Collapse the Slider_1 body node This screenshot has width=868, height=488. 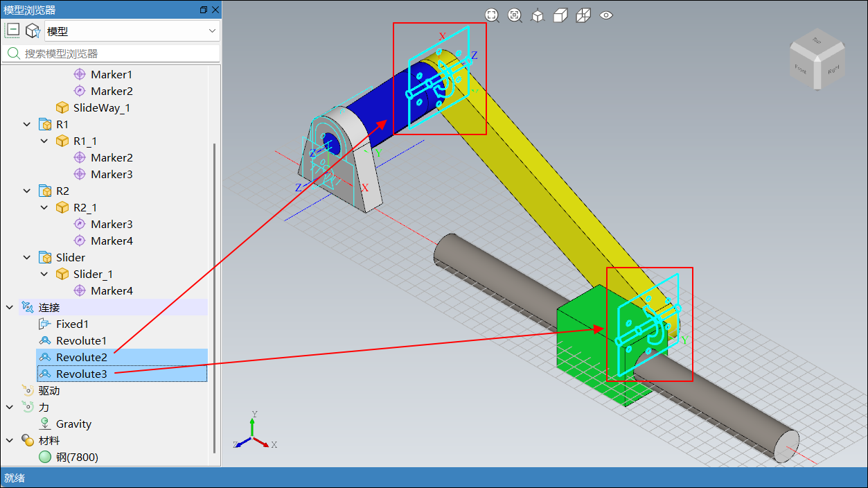(x=44, y=274)
